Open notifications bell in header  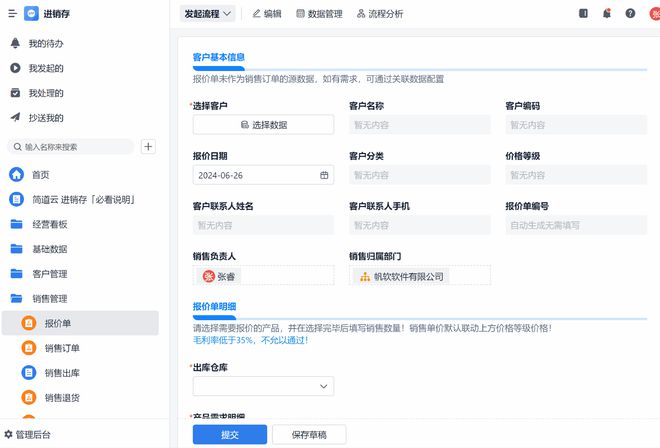607,13
